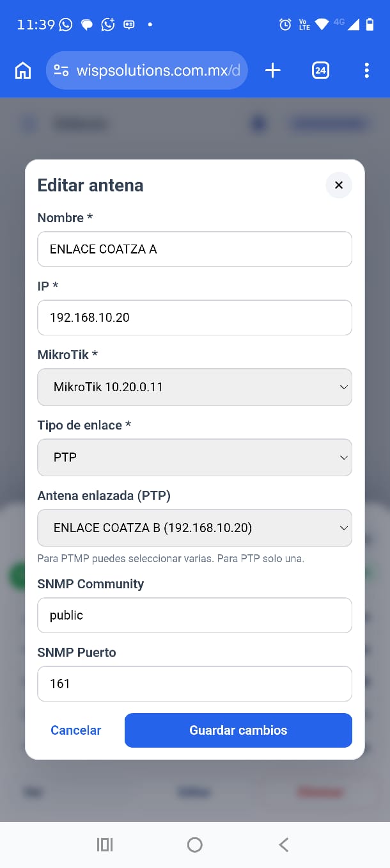Open a new browser tab with plus icon
Screen dimensions: 390x868
[x=273, y=70]
